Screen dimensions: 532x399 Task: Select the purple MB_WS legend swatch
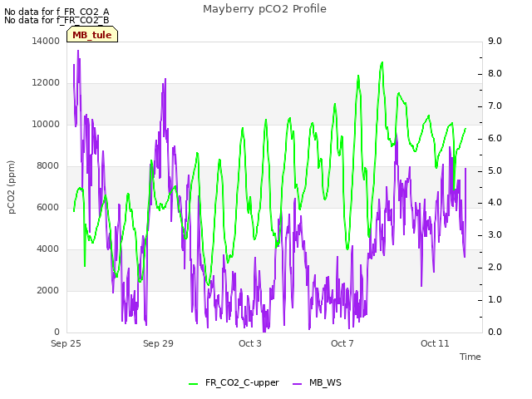(298, 383)
